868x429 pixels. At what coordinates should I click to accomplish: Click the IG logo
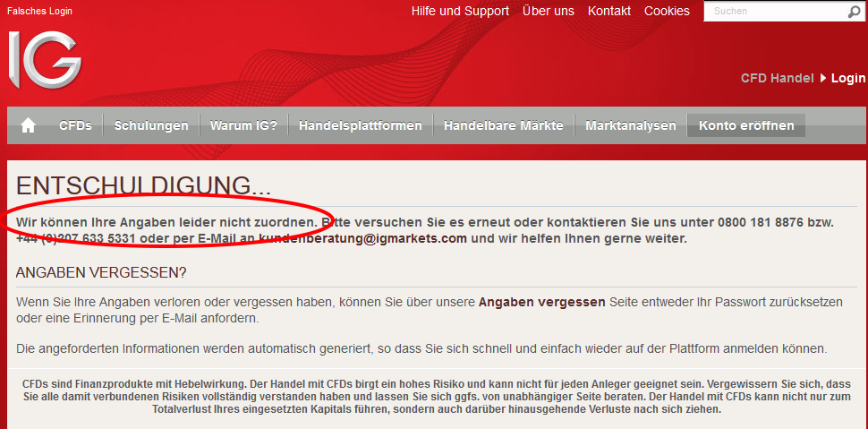pos(45,59)
